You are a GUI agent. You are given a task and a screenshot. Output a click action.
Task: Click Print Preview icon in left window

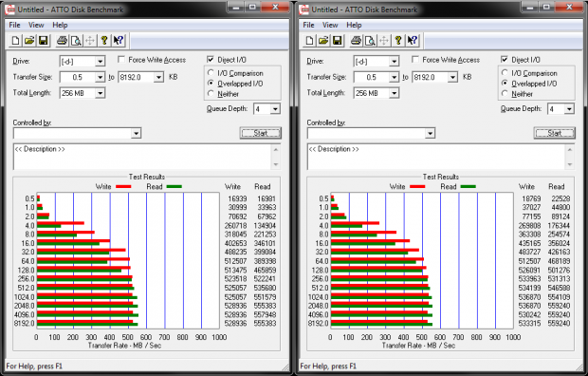coord(76,41)
